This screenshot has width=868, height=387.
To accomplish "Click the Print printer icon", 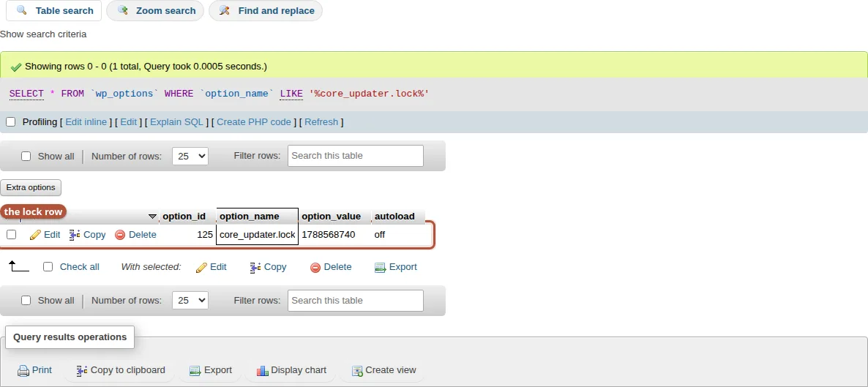I will (x=23, y=370).
